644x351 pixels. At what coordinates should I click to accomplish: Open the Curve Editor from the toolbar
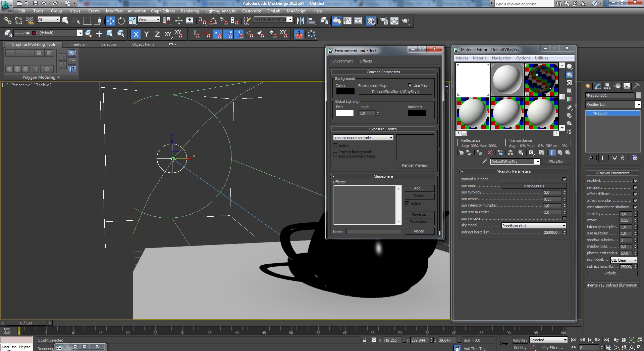coord(347,21)
